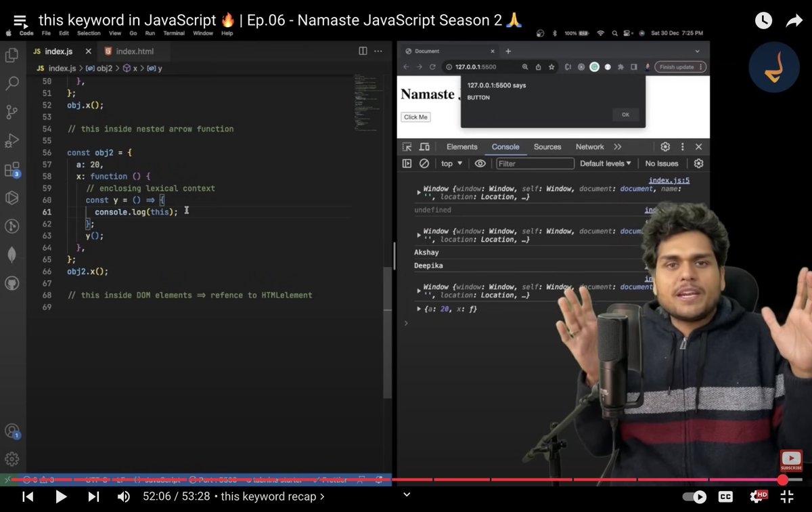Switch to DevTools Elements tab

point(462,147)
